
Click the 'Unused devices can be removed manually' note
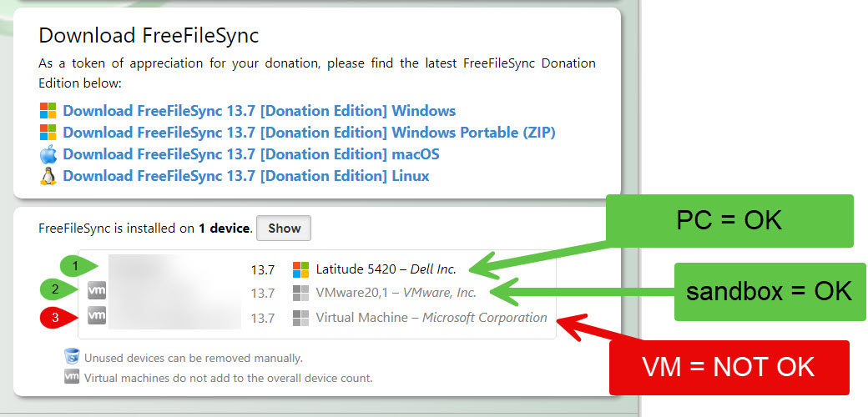(193, 358)
